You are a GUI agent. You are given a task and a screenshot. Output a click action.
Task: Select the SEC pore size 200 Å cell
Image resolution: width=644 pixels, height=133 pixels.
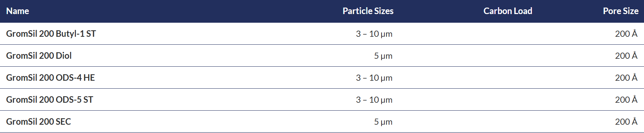[626, 121]
